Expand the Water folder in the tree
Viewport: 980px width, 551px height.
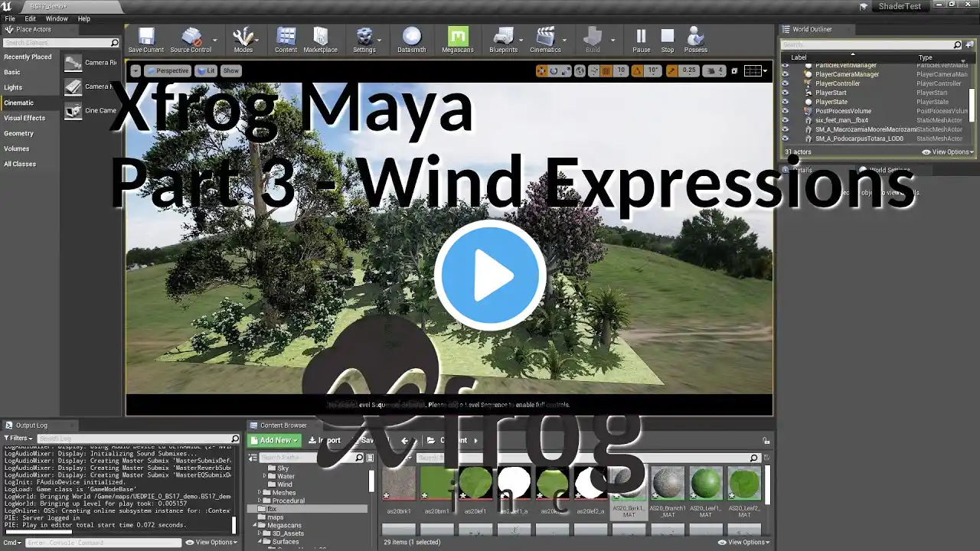(x=265, y=476)
